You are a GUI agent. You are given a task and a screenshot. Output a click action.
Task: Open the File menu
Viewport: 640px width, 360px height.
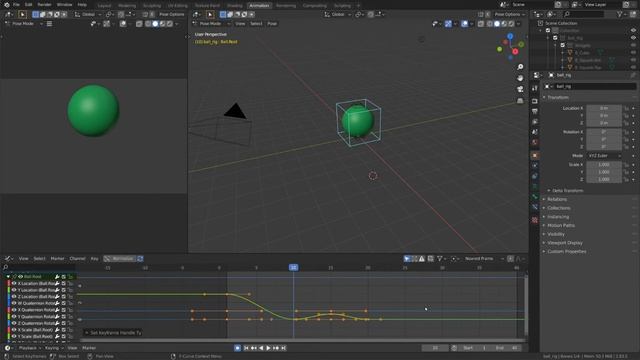pyautogui.click(x=16, y=4)
